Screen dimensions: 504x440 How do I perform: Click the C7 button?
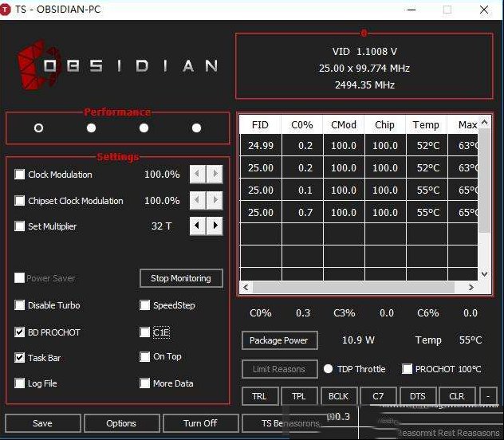point(378,396)
